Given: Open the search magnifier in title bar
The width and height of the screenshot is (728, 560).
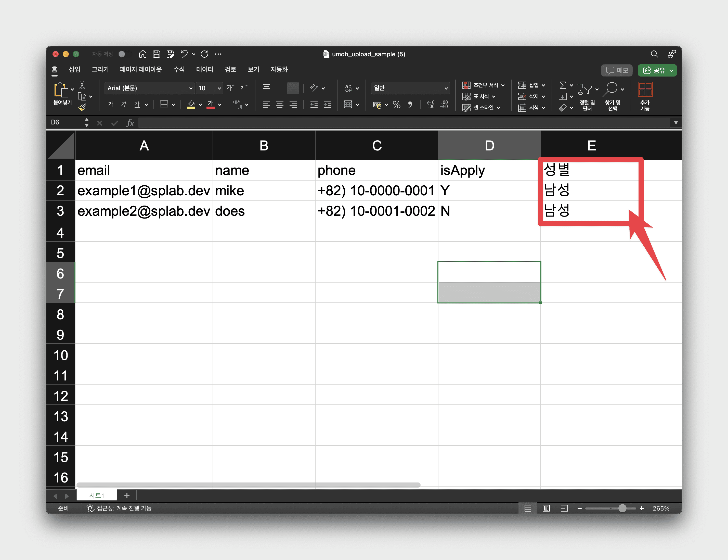Looking at the screenshot, I should pyautogui.click(x=654, y=54).
